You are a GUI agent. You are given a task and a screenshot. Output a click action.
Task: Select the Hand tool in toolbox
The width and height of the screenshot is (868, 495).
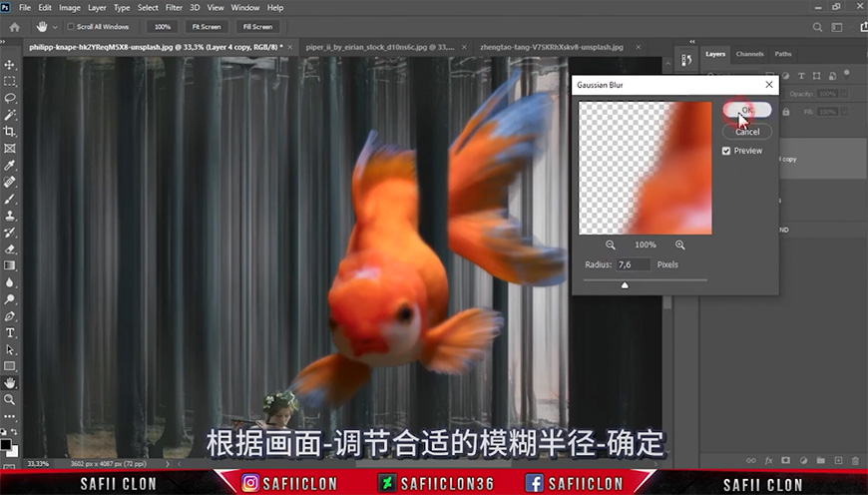click(x=9, y=382)
